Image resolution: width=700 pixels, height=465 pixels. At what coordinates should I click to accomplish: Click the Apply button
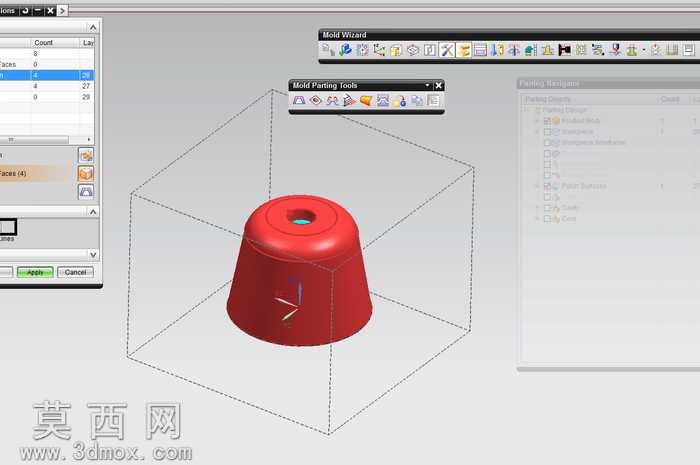35,272
